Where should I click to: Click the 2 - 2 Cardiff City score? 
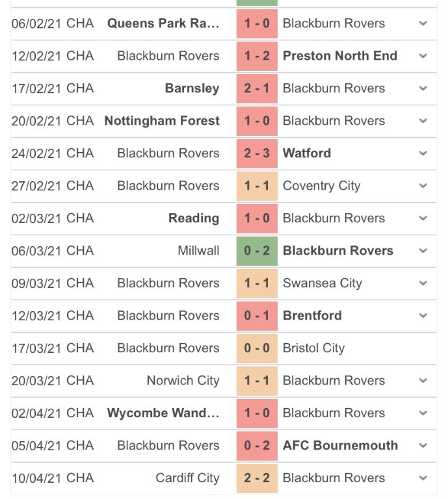coord(257,478)
